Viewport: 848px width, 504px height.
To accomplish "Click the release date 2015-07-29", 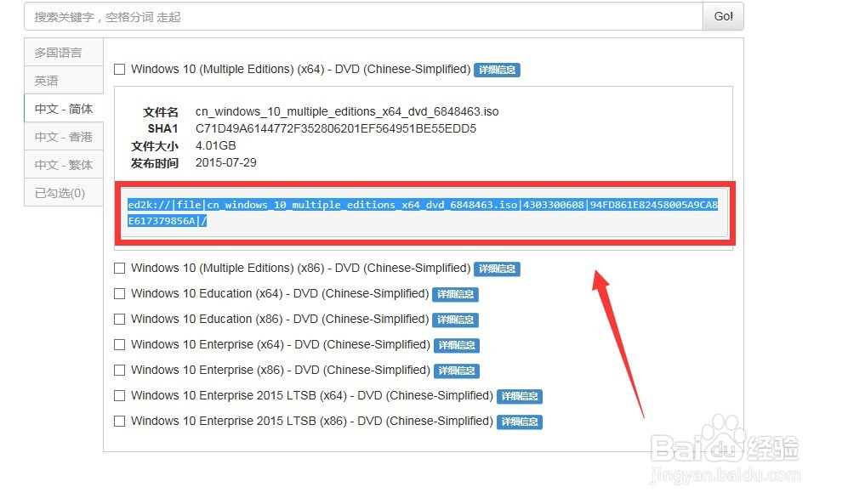I will click(x=225, y=162).
